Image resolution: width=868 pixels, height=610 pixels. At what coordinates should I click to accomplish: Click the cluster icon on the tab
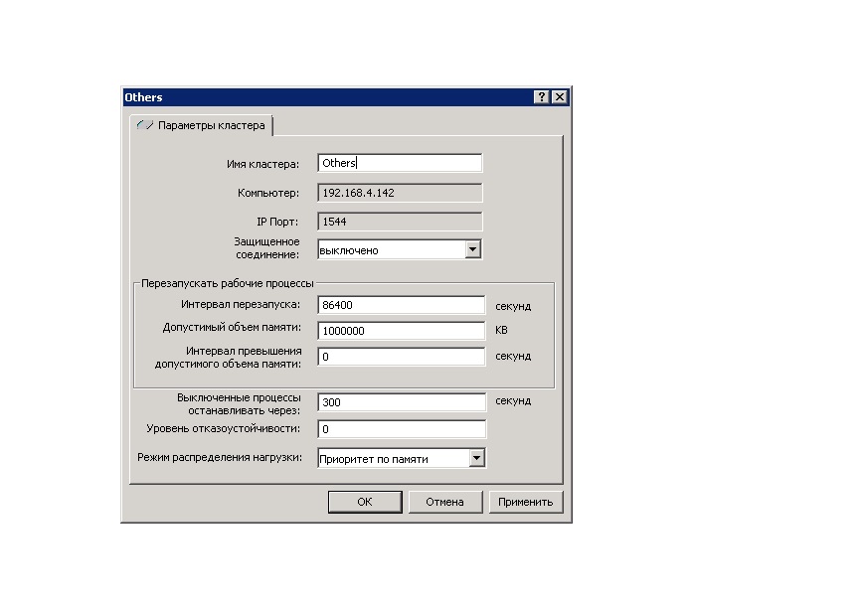point(145,126)
